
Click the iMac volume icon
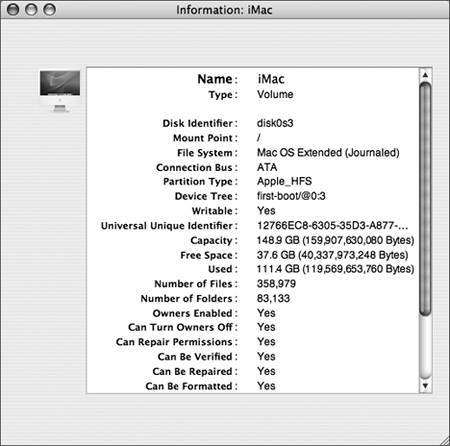click(60, 91)
